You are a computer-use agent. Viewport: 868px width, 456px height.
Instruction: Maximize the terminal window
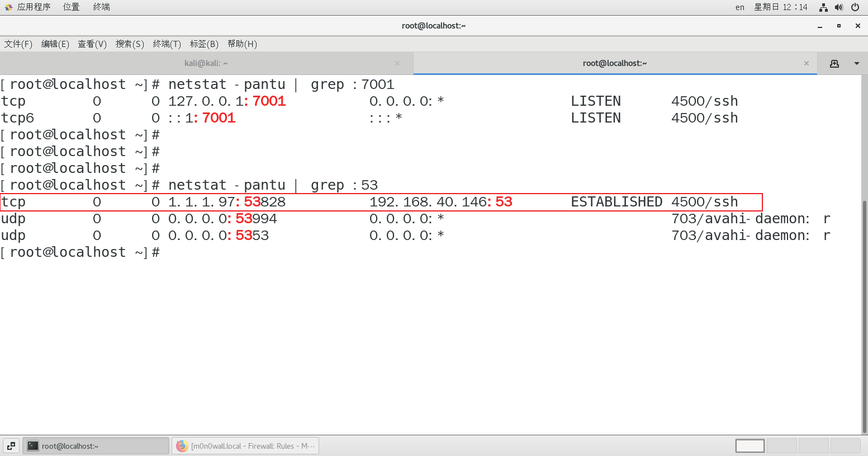click(x=839, y=26)
